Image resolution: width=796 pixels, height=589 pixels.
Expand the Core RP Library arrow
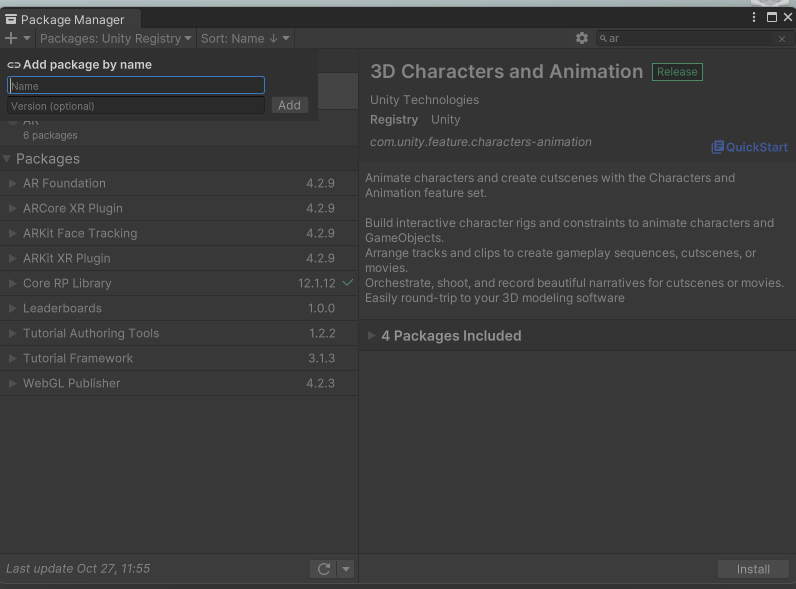pyautogui.click(x=13, y=283)
